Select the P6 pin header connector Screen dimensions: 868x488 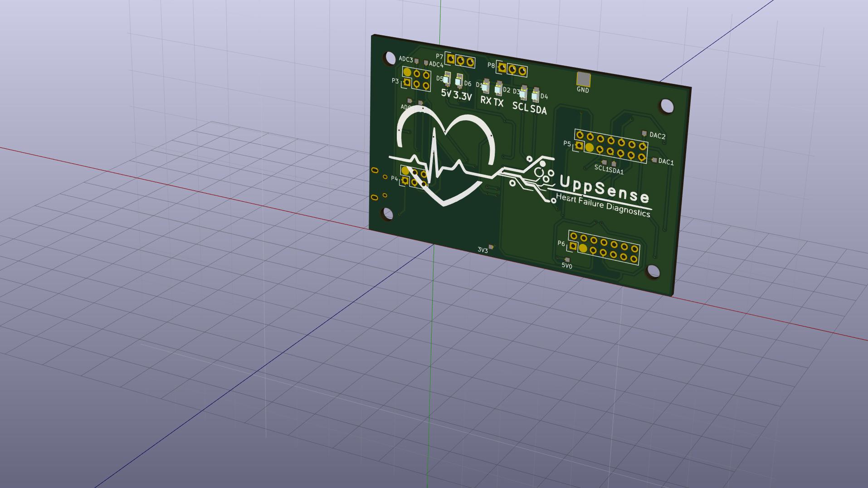pos(604,248)
